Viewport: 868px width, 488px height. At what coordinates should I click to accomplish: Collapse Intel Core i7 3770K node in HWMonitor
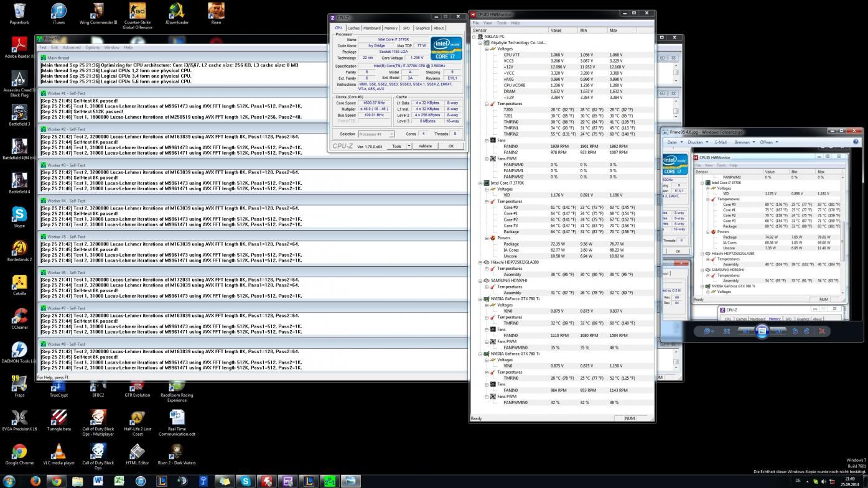tap(481, 183)
